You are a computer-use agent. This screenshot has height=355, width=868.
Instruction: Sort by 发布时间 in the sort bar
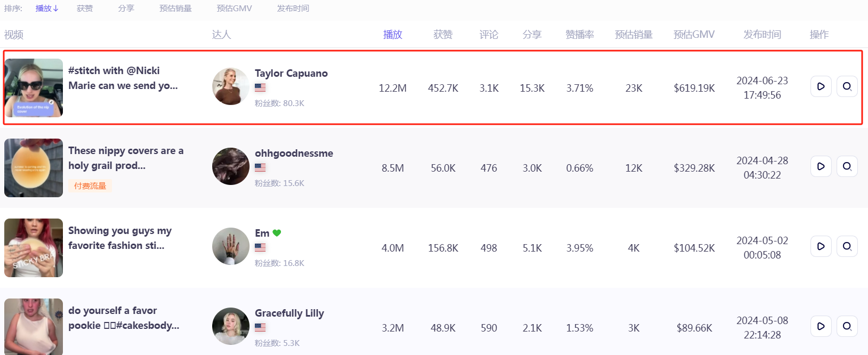pos(293,9)
